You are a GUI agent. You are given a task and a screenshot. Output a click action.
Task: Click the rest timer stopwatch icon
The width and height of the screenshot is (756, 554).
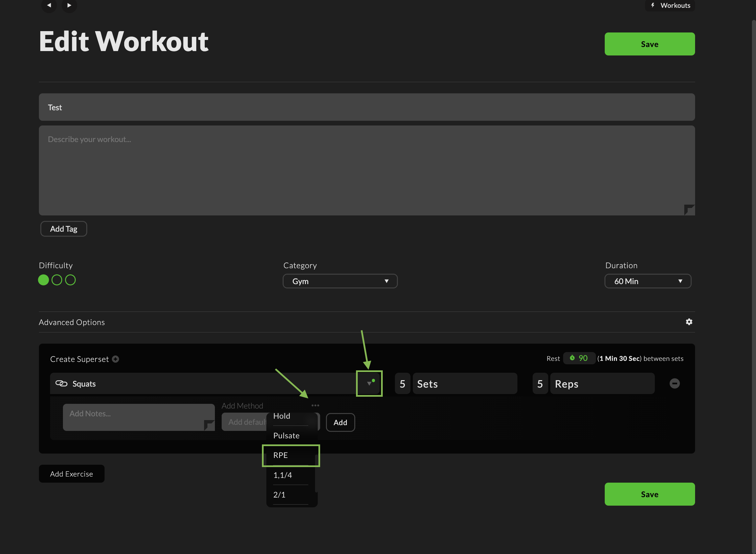click(x=572, y=358)
